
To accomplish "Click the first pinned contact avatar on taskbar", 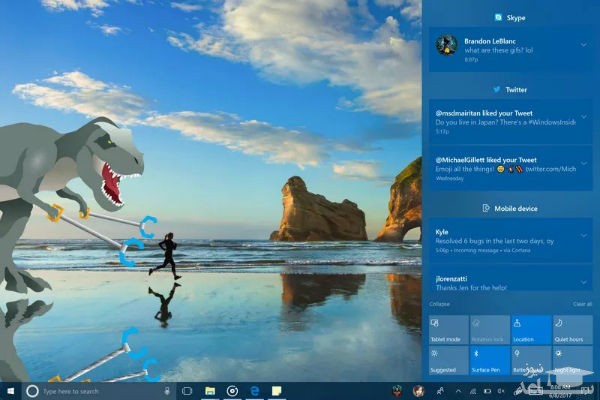I will 397,391.
